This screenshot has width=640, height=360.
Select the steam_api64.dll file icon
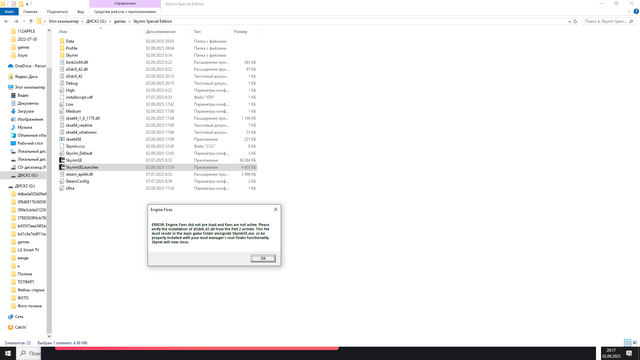tap(62, 174)
